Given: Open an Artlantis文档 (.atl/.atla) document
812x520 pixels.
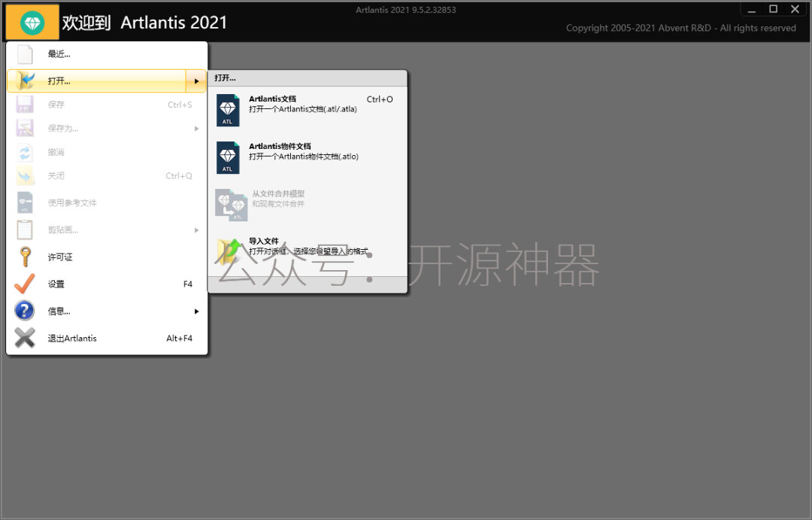Looking at the screenshot, I should click(308, 110).
